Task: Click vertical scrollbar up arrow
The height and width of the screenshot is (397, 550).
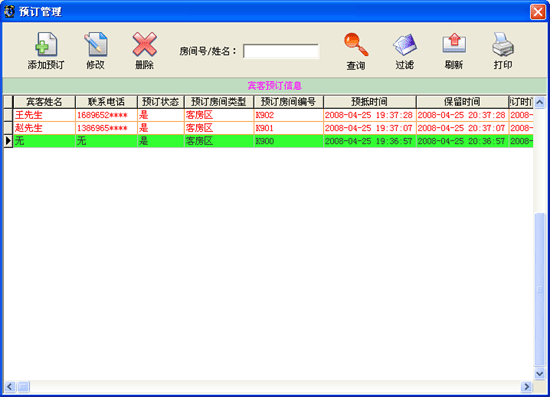Action: (x=539, y=102)
